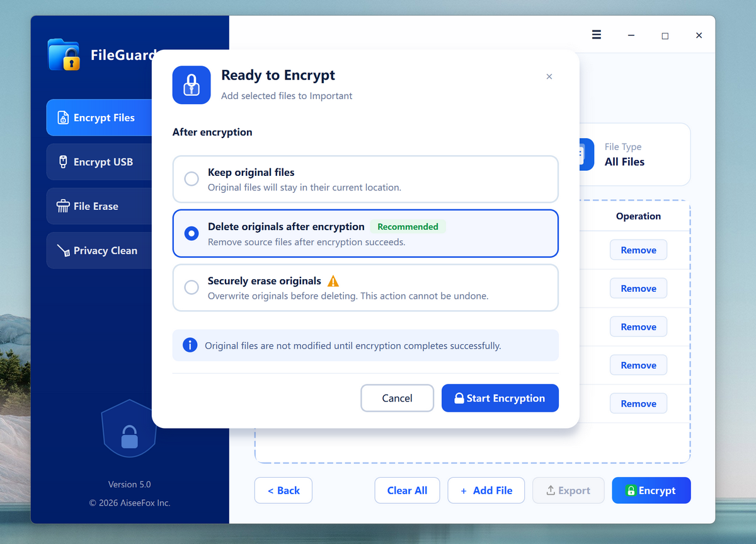This screenshot has width=756, height=544.
Task: Cancel the encryption dialog
Action: [397, 398]
